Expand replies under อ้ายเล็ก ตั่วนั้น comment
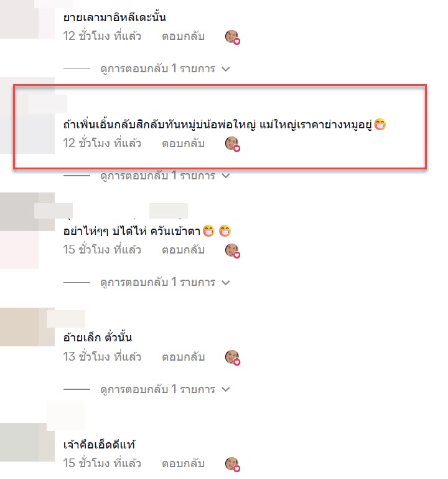 click(165, 389)
